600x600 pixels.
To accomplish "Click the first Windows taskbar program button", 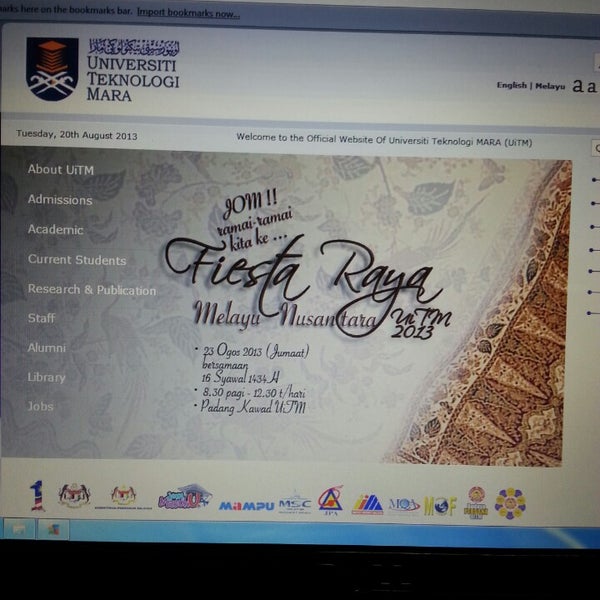I will [19, 529].
